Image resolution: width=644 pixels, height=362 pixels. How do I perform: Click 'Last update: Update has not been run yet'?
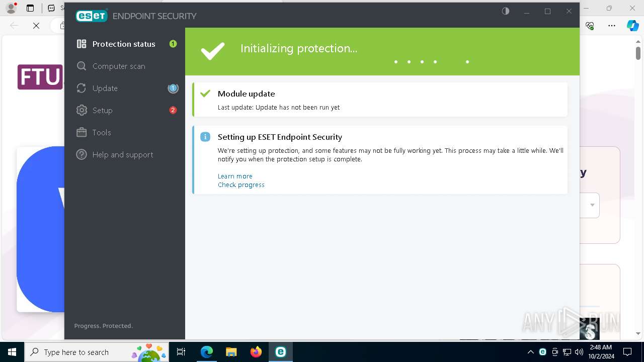click(279, 107)
